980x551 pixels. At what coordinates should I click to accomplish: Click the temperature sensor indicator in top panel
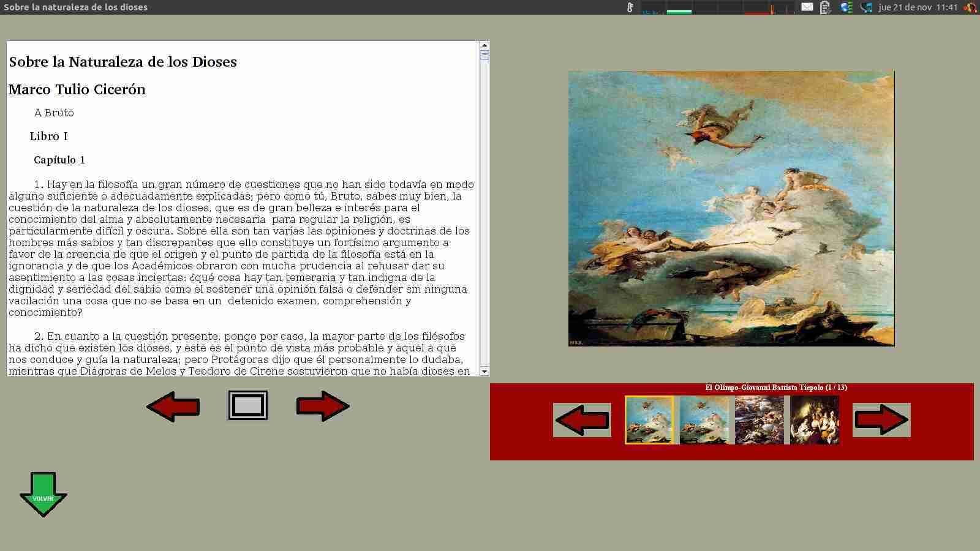pos(630,7)
